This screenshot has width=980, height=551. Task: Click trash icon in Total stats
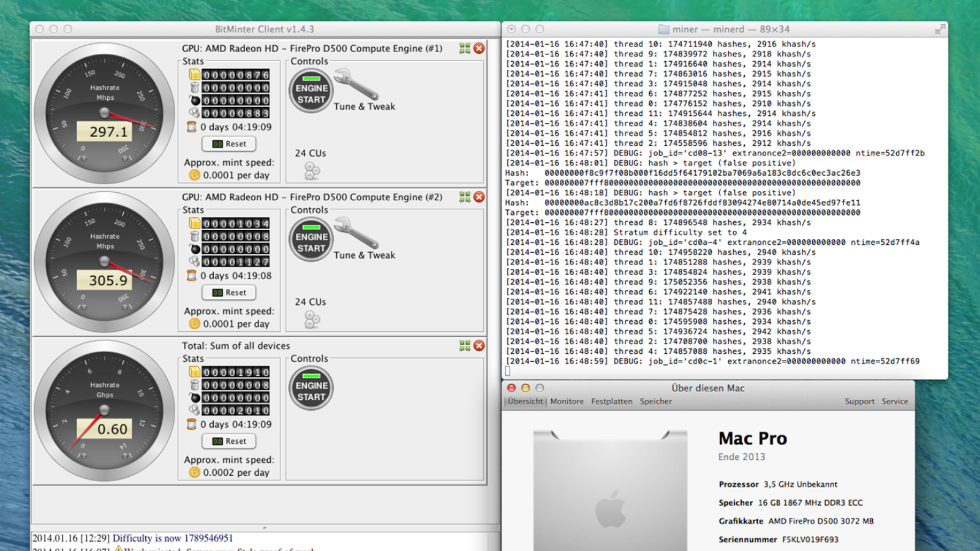195,385
